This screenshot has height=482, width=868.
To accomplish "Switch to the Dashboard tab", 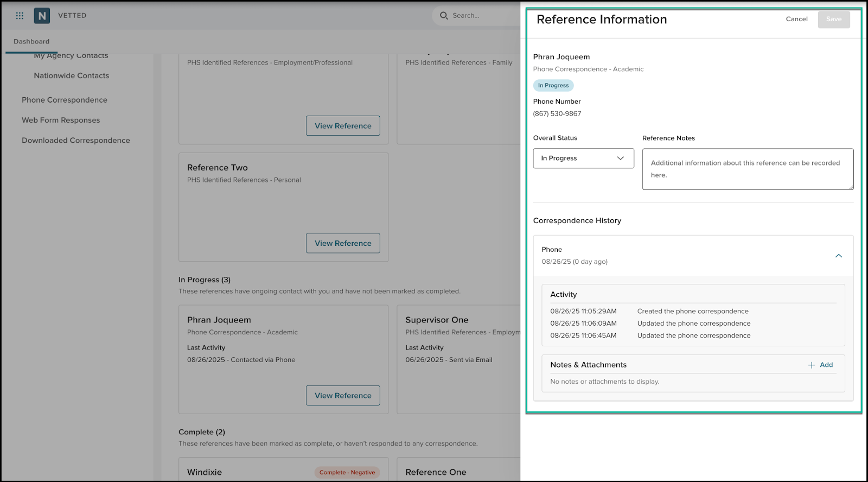I will coord(31,42).
